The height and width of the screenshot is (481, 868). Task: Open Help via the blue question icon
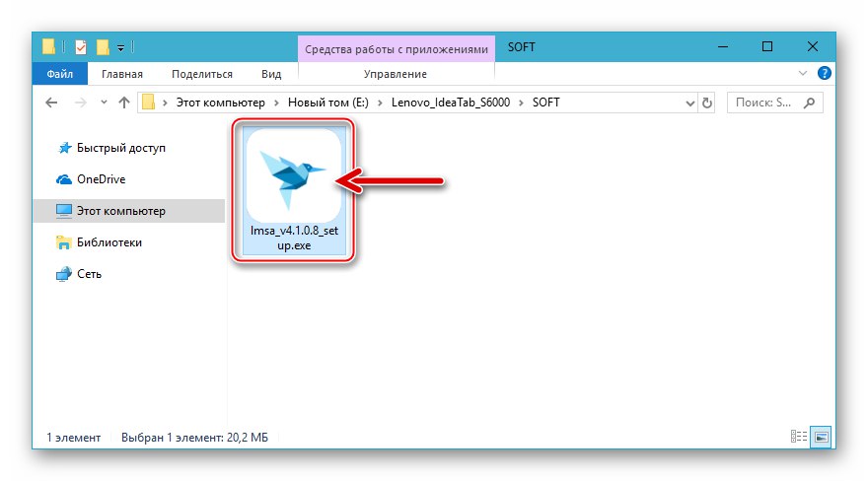tap(824, 73)
